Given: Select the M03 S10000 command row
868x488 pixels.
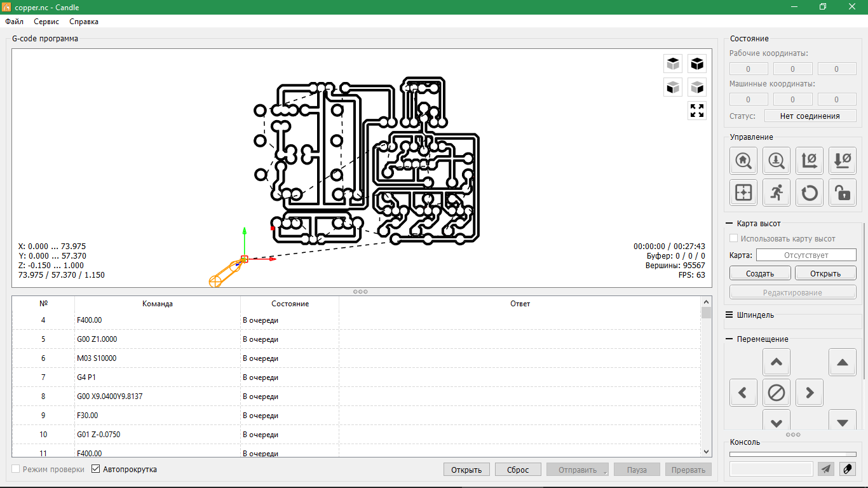Looking at the screenshot, I should tap(356, 358).
